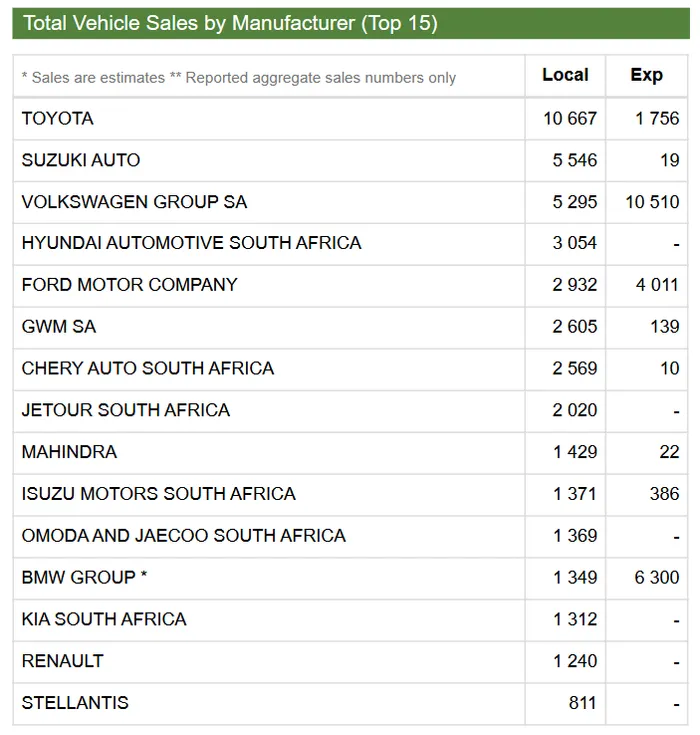Screen dimensions: 700x735
Task: Select the TOYOTA manufacturer name
Action: tap(58, 119)
